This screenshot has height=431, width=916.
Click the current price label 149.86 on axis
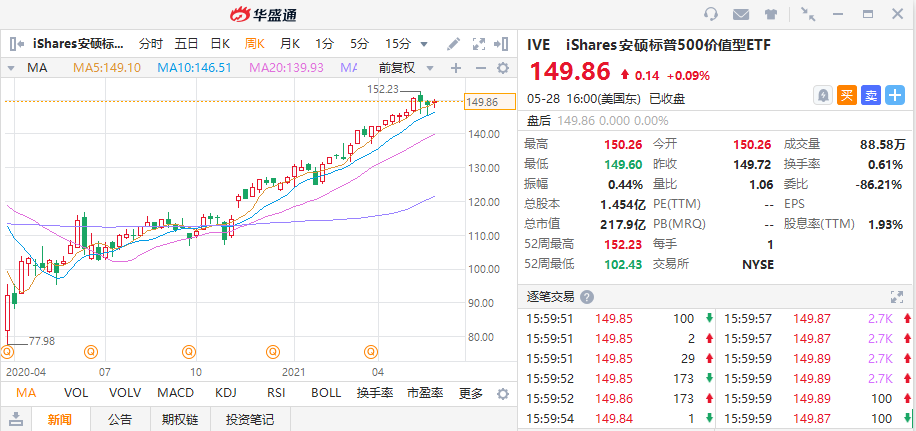pos(490,102)
